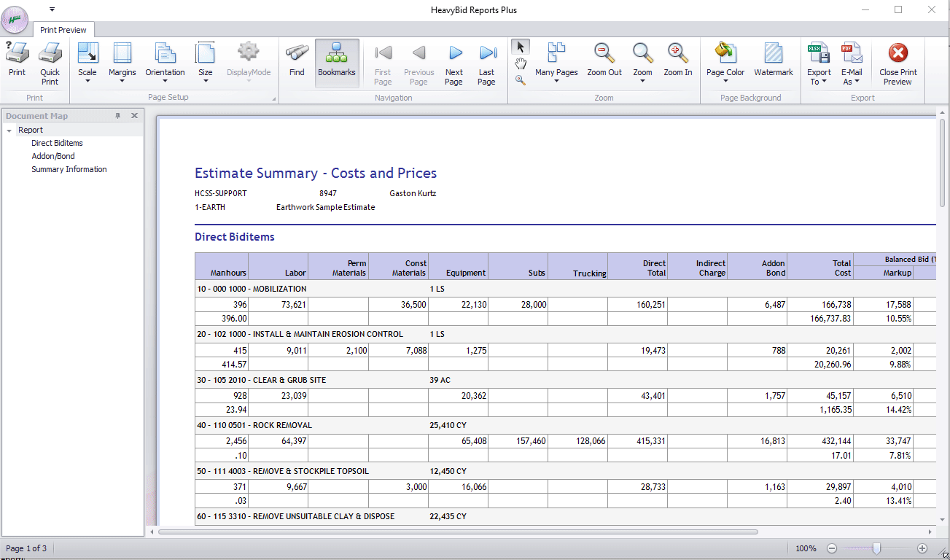Select Addon/Bond in the document map
The width and height of the screenshot is (950, 560).
53,156
